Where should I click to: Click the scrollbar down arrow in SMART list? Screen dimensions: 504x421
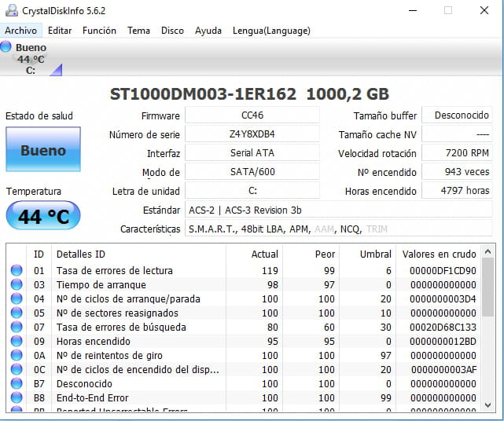pyautogui.click(x=487, y=405)
